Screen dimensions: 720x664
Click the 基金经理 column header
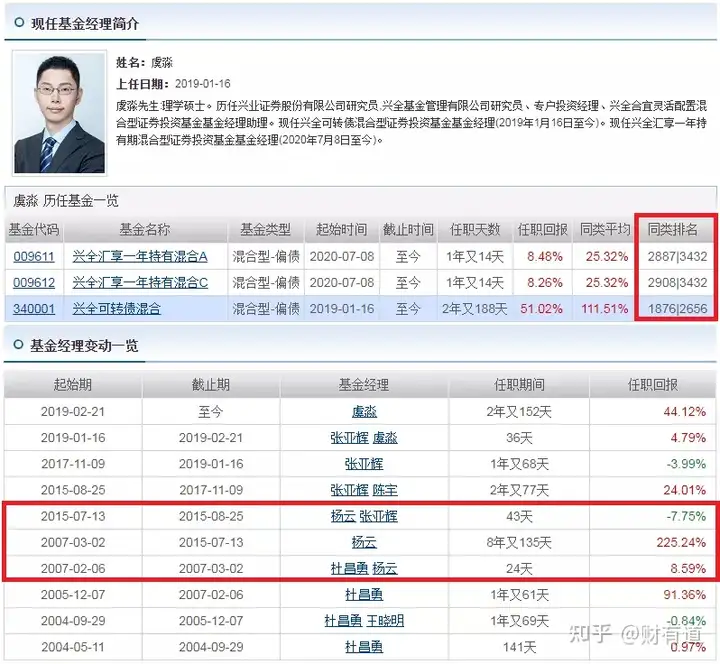click(364, 384)
